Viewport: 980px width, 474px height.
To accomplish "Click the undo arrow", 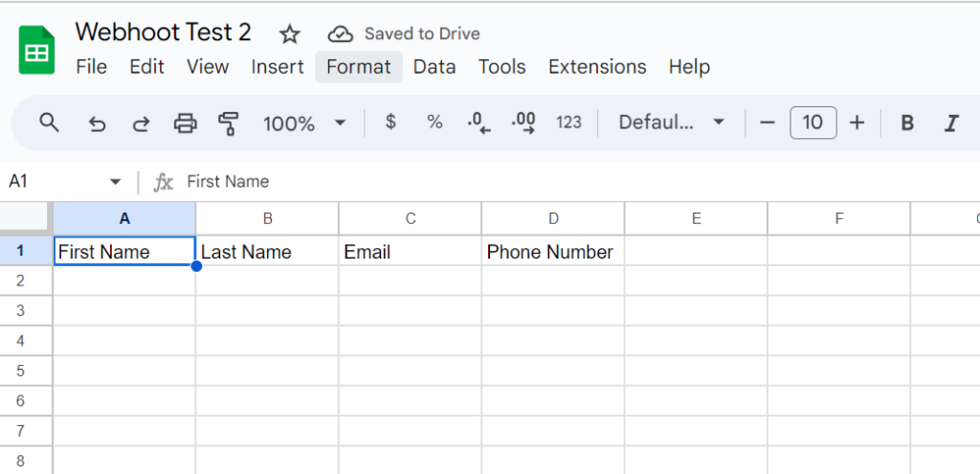I will pos(97,123).
